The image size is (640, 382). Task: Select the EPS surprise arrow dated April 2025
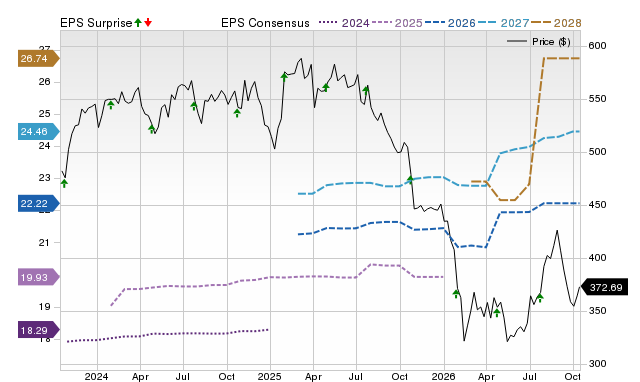pyautogui.click(x=326, y=87)
